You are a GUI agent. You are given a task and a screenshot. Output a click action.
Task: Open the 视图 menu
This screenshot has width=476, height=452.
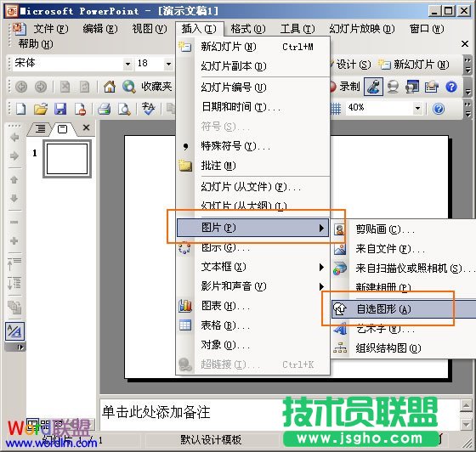150,29
